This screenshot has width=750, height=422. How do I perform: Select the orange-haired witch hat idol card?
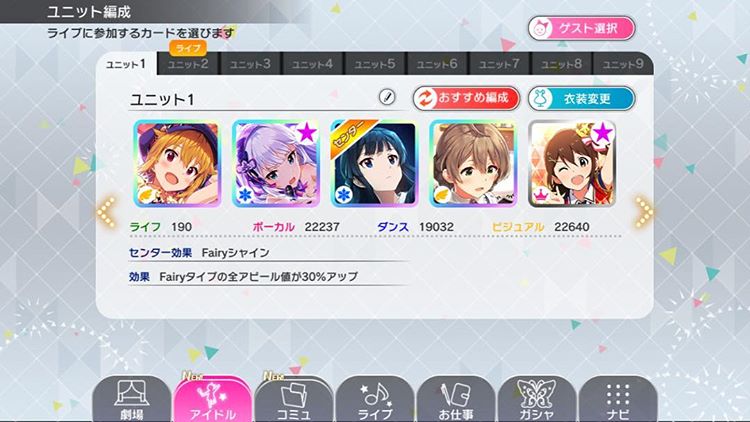177,164
